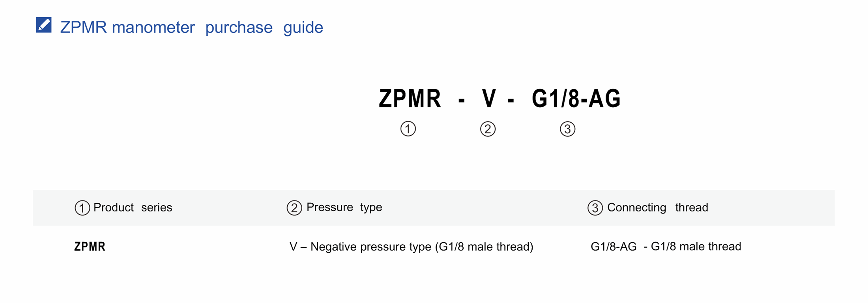Click circled 3 beside Connecting thread
This screenshot has width=868, height=303.
point(595,208)
